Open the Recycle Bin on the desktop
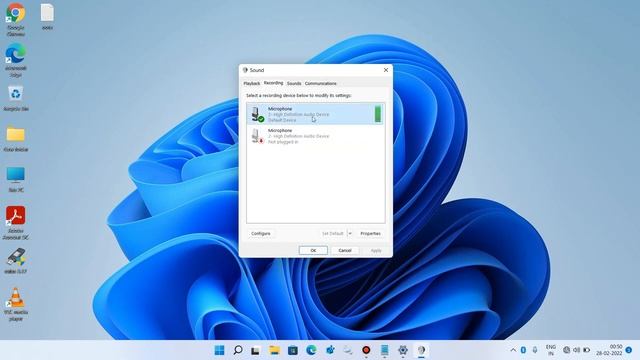 pos(16,98)
